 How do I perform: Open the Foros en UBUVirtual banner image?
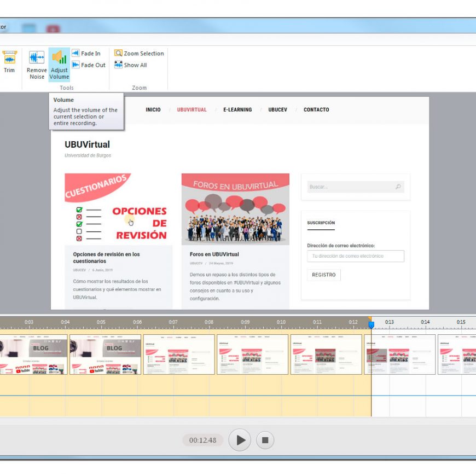235,209
